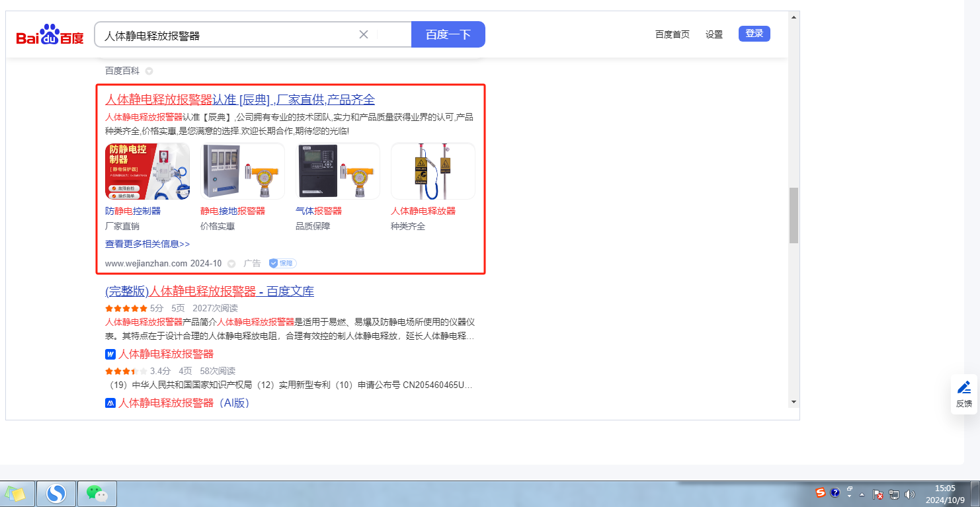Click the 百度一下 search button
The width and height of the screenshot is (980, 507).
pyautogui.click(x=448, y=34)
